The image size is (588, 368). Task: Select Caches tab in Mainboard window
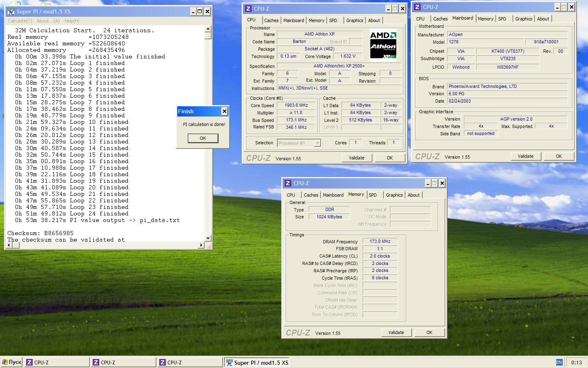(440, 19)
